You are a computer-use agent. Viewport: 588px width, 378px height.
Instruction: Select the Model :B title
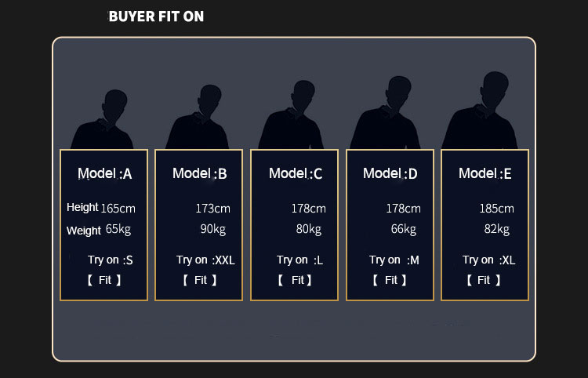tap(199, 173)
